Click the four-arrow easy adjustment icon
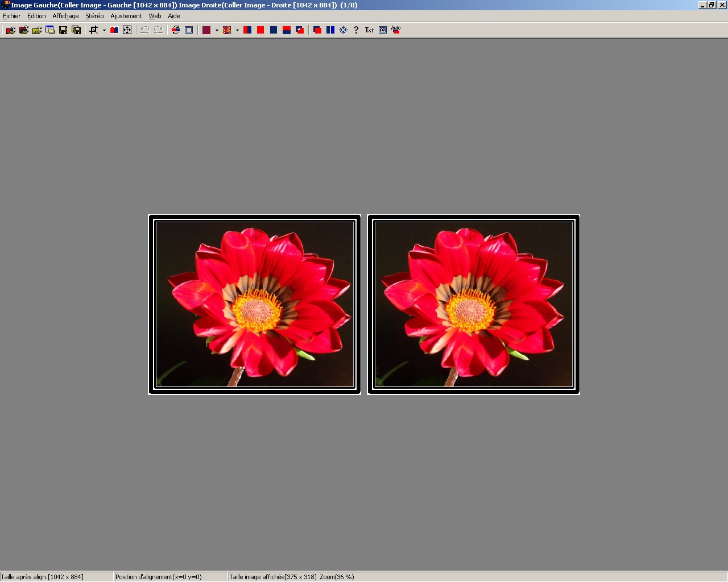The image size is (728, 582). 127,30
